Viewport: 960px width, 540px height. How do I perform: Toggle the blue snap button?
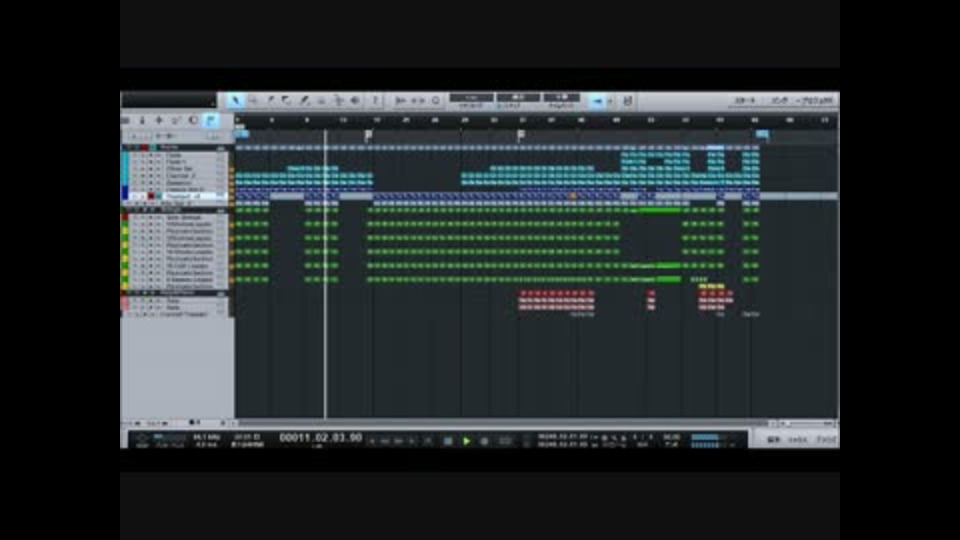pos(596,101)
